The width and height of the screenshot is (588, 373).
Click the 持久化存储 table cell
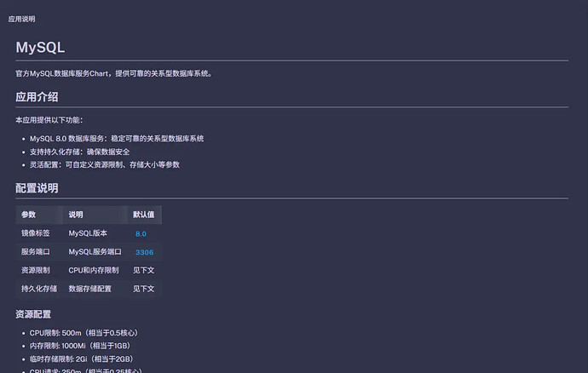[x=39, y=289]
